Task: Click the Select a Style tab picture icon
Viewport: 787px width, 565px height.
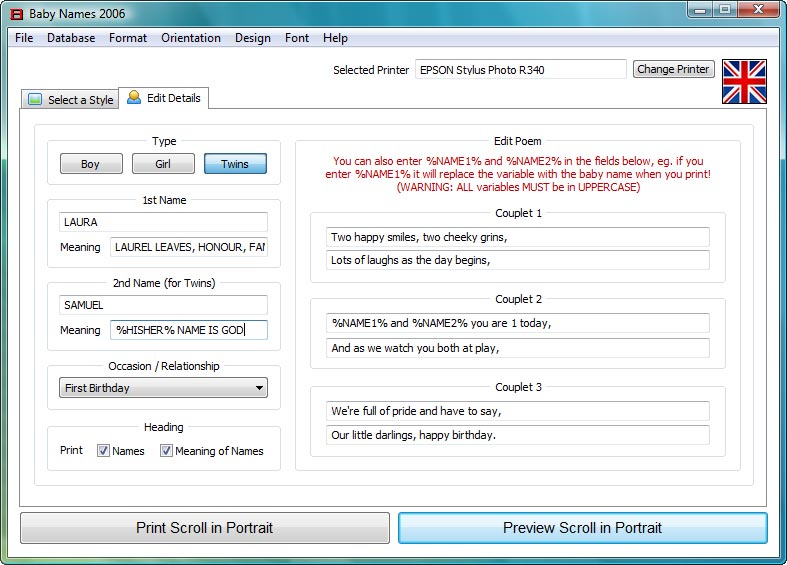Action: coord(35,99)
